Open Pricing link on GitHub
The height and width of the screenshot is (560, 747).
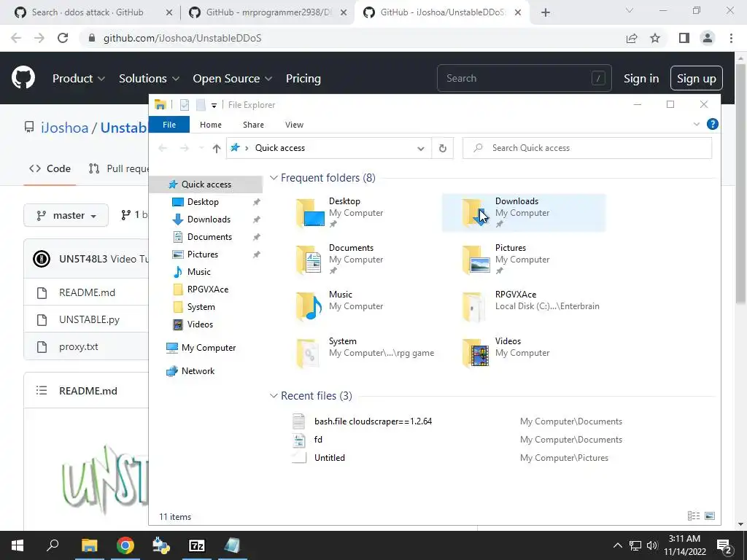click(303, 78)
